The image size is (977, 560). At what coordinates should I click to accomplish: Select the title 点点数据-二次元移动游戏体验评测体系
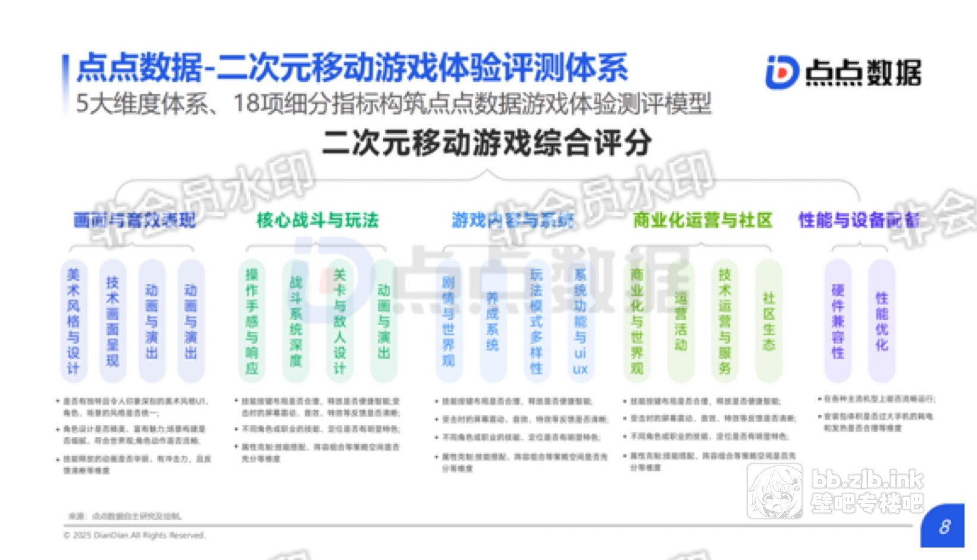352,67
